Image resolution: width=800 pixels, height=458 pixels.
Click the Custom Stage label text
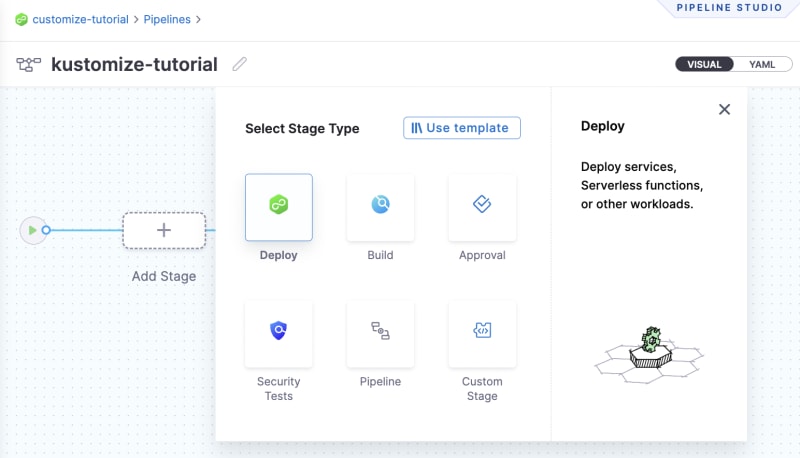482,389
